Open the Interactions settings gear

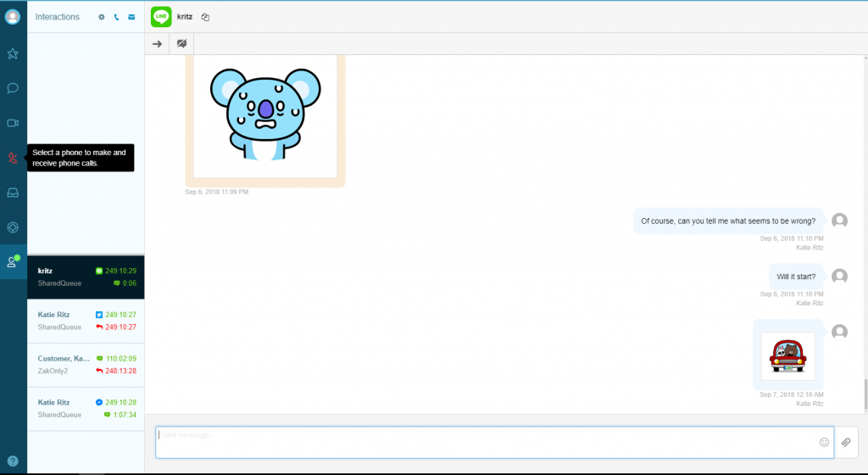coord(102,17)
